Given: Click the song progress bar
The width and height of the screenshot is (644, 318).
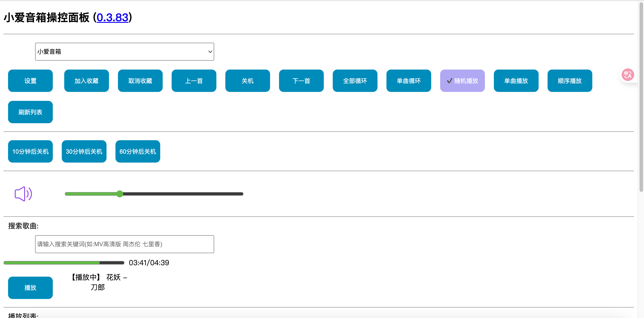Looking at the screenshot, I should pos(64,263).
